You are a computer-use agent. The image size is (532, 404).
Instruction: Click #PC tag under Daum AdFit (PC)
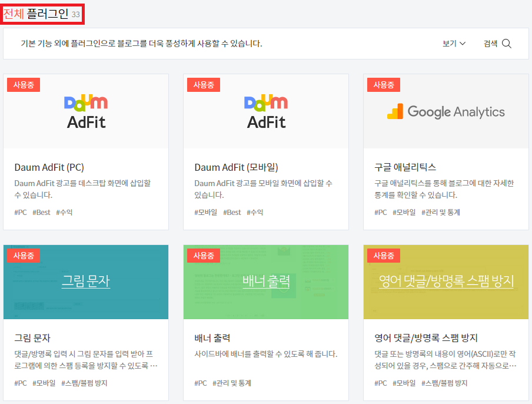21,213
